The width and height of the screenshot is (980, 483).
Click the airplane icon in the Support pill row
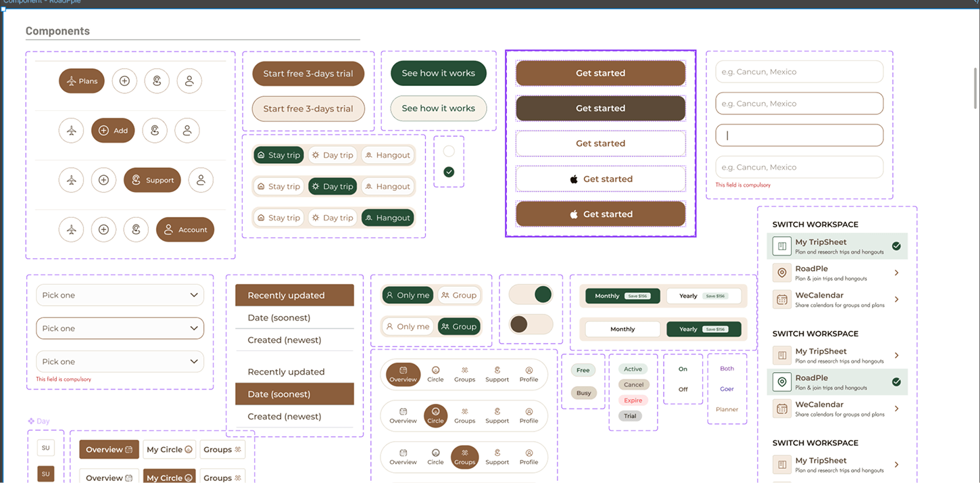click(x=72, y=180)
